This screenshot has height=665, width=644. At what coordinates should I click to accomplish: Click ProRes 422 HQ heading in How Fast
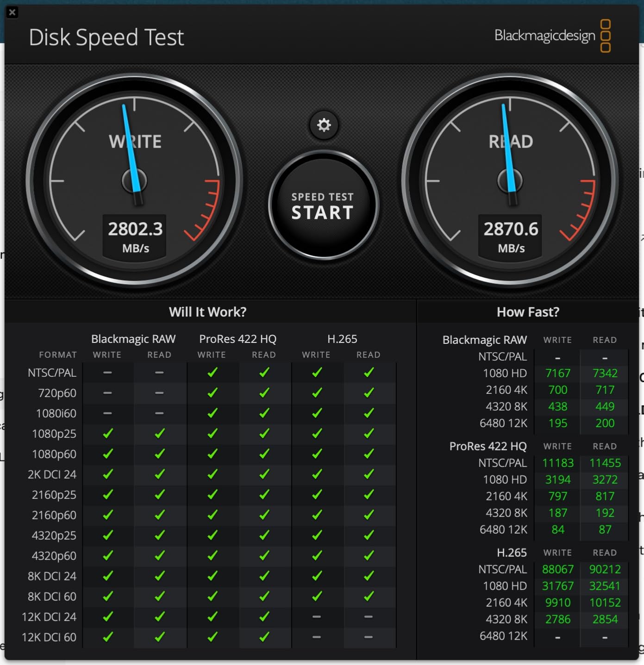[488, 446]
